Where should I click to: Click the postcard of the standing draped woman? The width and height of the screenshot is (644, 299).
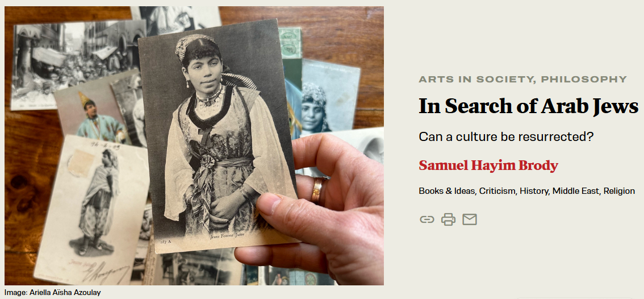tap(93, 210)
